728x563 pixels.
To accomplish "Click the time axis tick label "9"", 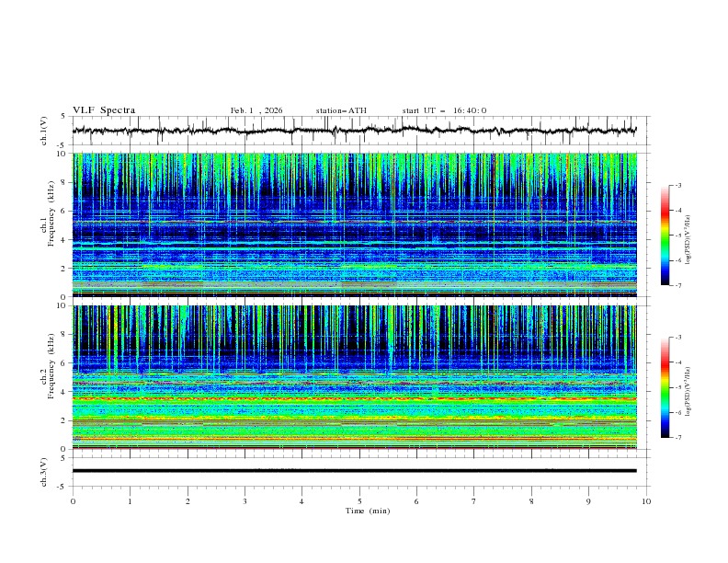I will (x=588, y=501).
